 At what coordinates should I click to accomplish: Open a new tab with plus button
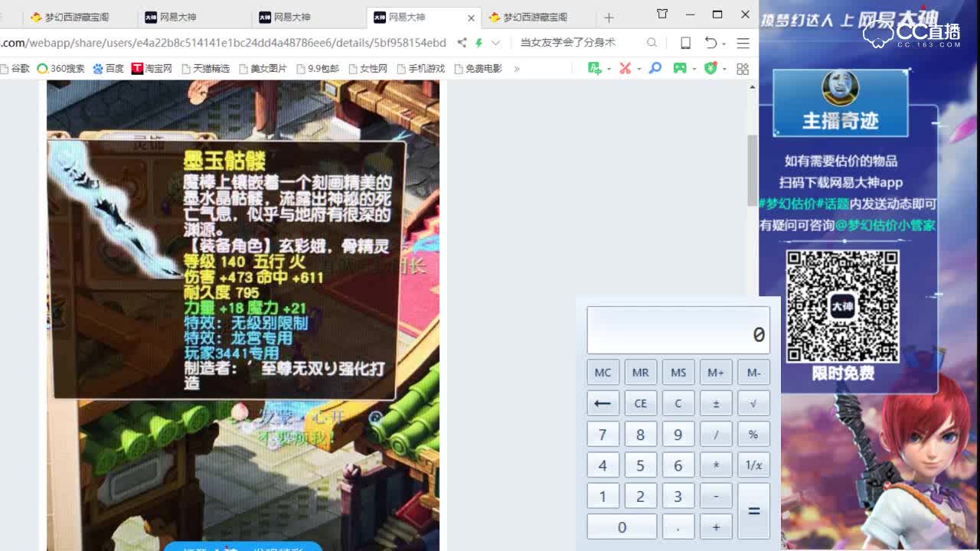(x=609, y=17)
